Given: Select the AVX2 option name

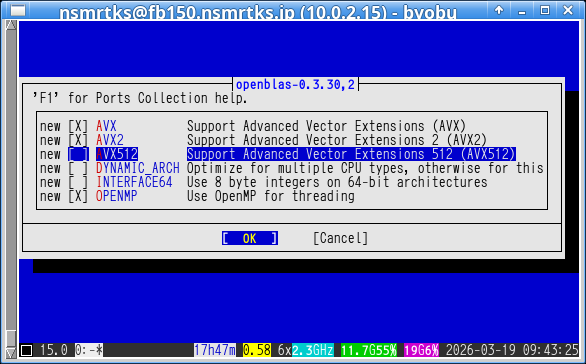Looking at the screenshot, I should [110, 140].
